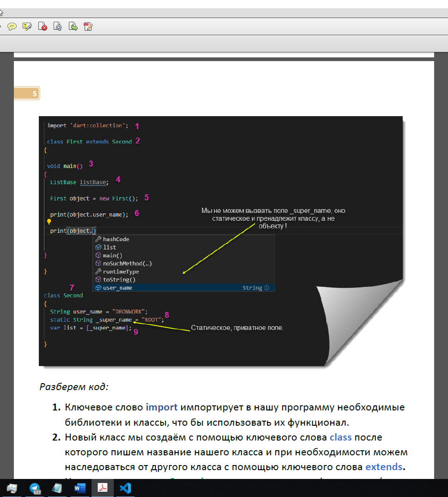This screenshot has width=448, height=497.
Task: Click user_name entry in autocomplete list
Action: [x=117, y=288]
